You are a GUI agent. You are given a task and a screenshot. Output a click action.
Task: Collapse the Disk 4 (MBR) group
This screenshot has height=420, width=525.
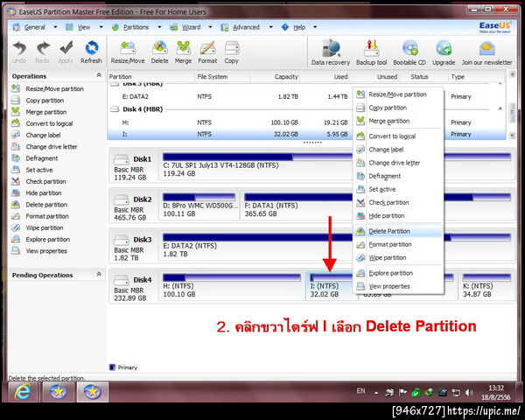[x=500, y=108]
